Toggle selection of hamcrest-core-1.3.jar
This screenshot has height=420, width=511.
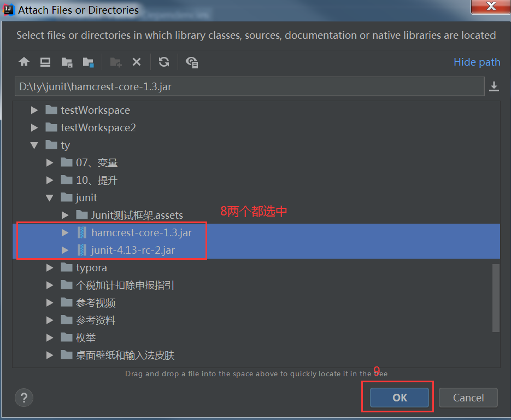click(140, 232)
